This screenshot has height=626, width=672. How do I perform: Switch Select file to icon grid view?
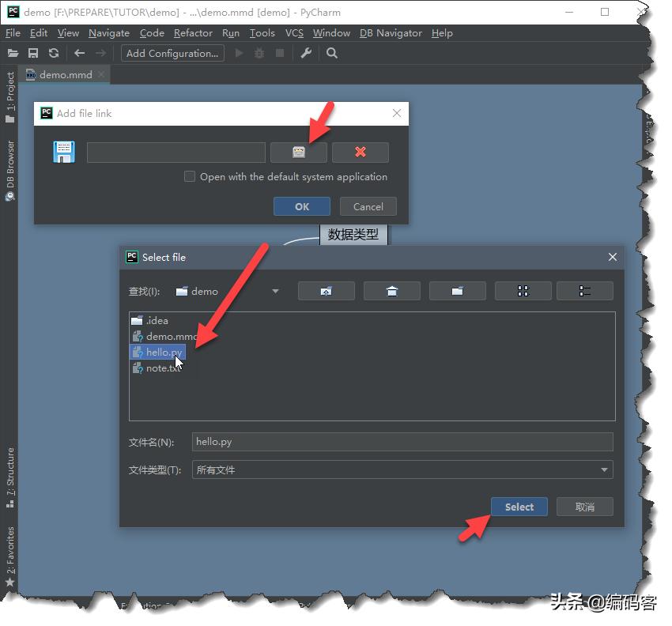coord(523,292)
